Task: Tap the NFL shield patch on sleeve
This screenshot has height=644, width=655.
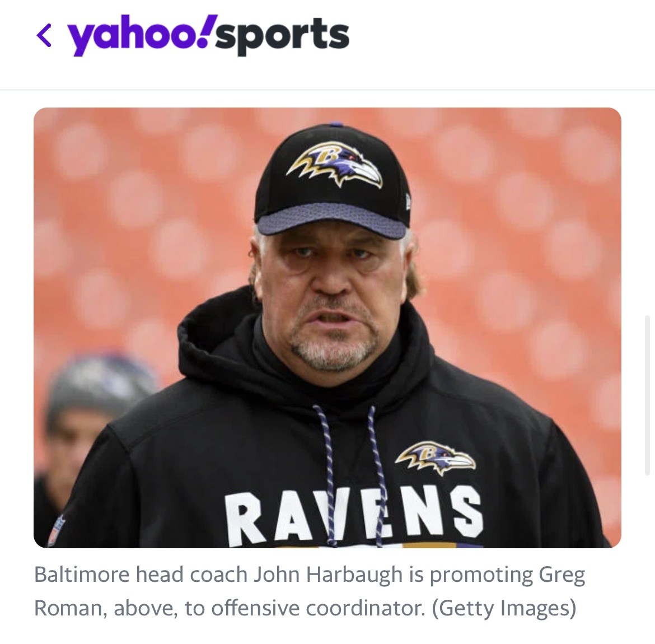Action: click(x=57, y=530)
